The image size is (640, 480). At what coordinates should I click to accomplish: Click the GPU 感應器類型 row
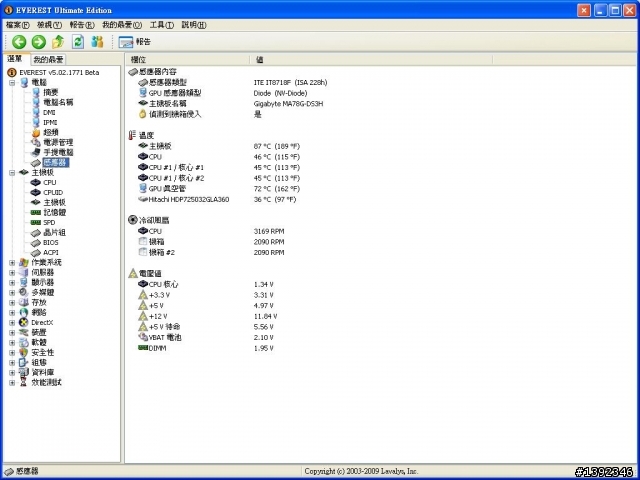pos(223,93)
